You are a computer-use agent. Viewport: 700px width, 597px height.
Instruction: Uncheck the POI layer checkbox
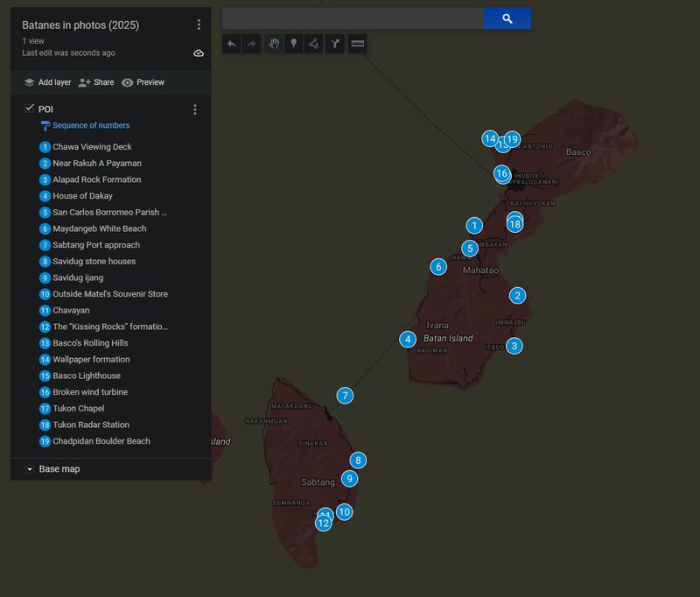29,109
